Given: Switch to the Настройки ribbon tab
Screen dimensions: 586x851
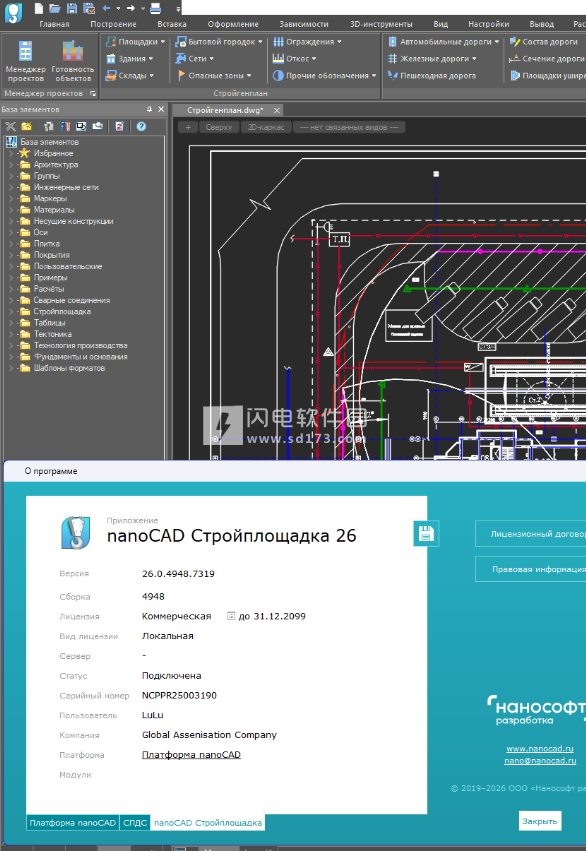Looking at the screenshot, I should pyautogui.click(x=489, y=24).
